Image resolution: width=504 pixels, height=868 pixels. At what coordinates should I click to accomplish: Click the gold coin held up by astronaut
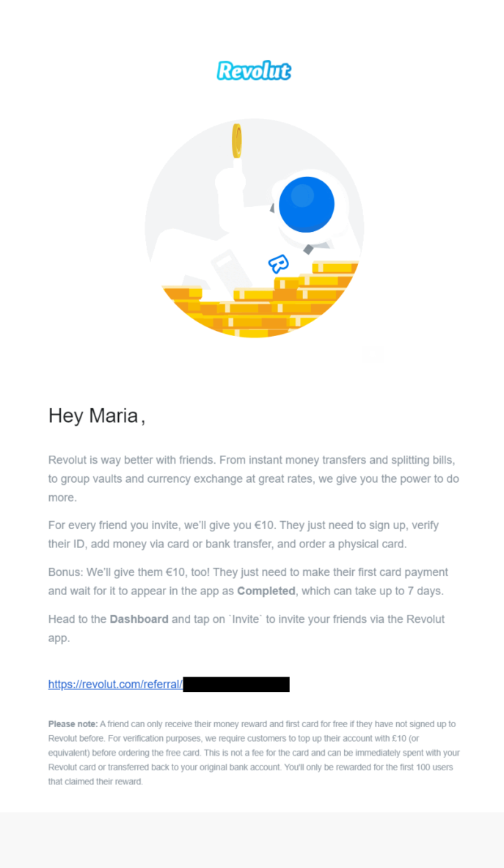pyautogui.click(x=237, y=140)
